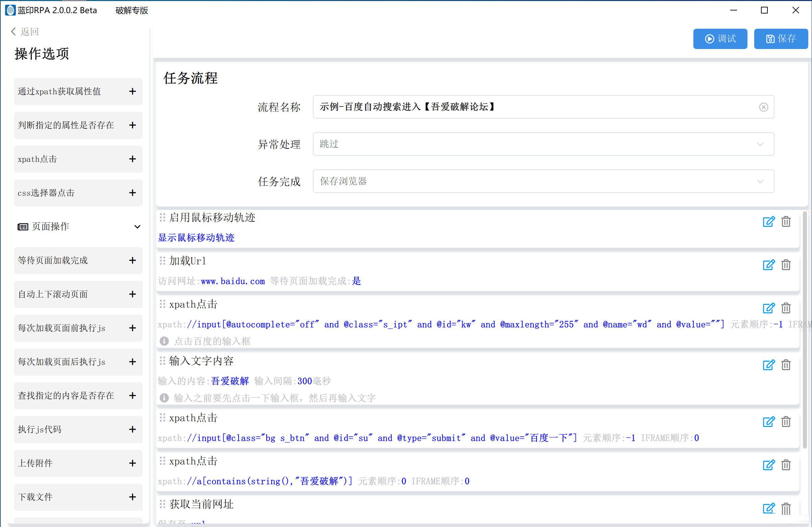Delete the 获取当前网址 step
812x527 pixels.
(x=786, y=509)
